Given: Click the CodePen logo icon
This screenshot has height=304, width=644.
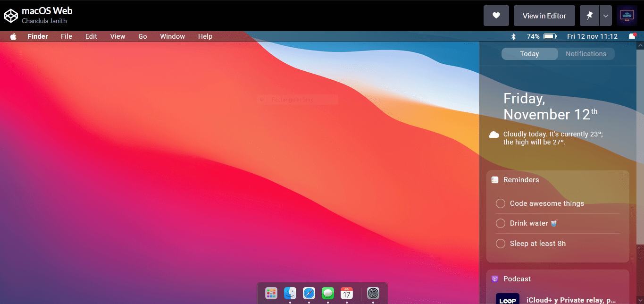Looking at the screenshot, I should pos(11,16).
